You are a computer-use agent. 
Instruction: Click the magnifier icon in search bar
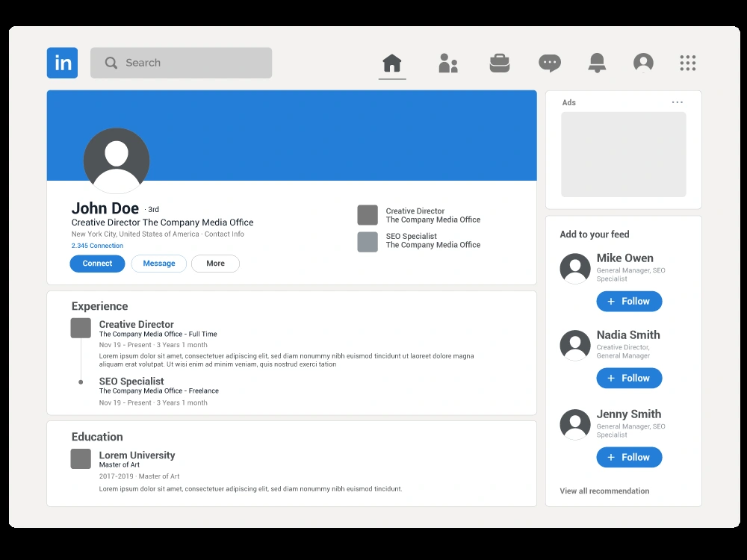(111, 63)
